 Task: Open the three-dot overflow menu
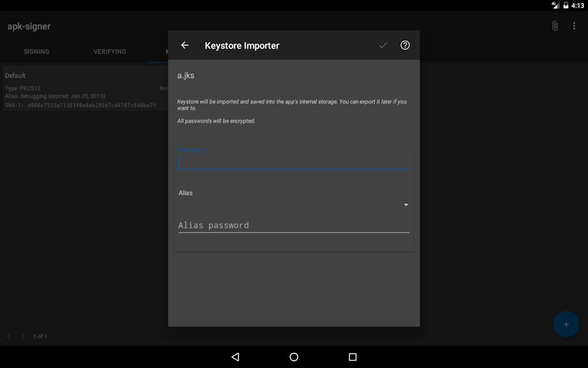tap(574, 26)
